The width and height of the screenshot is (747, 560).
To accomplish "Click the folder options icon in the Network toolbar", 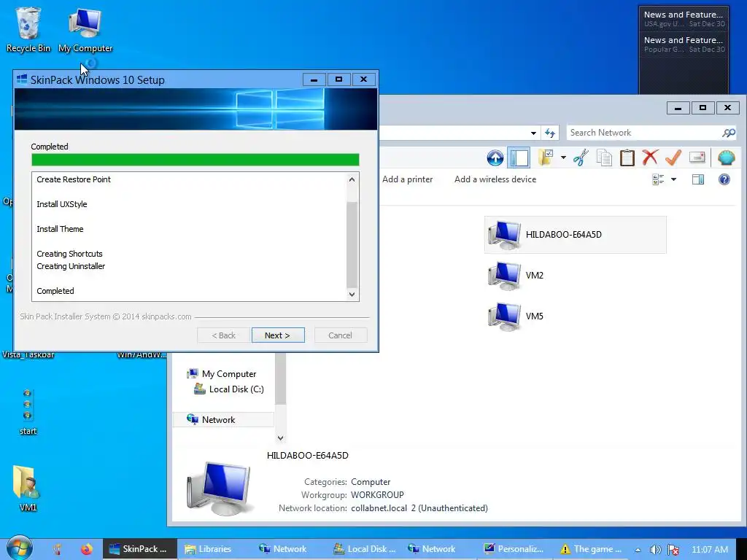I will pos(546,157).
